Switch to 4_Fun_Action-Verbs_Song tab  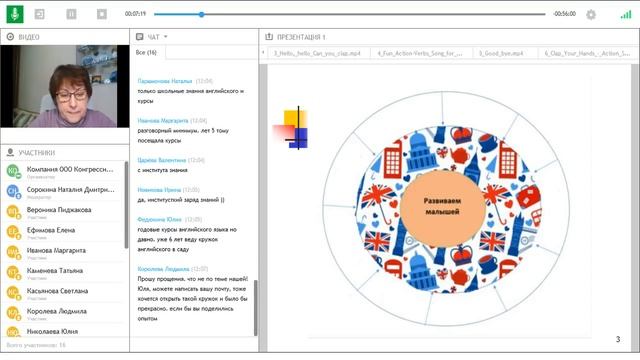pos(420,53)
